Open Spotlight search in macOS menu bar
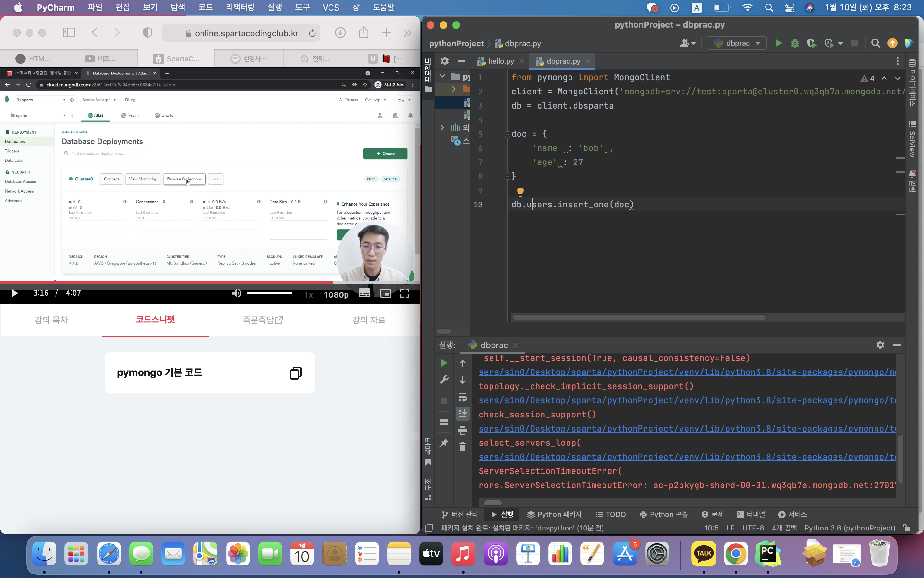This screenshot has height=578, width=924. (x=769, y=8)
